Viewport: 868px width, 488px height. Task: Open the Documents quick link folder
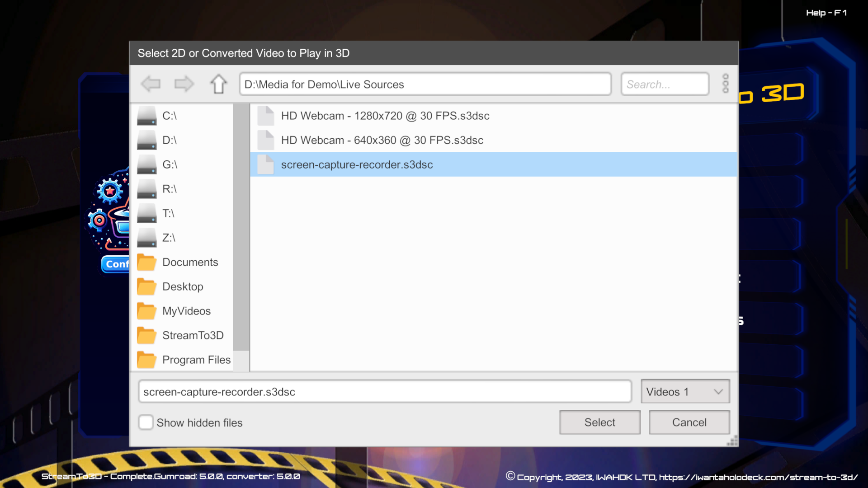pyautogui.click(x=190, y=262)
